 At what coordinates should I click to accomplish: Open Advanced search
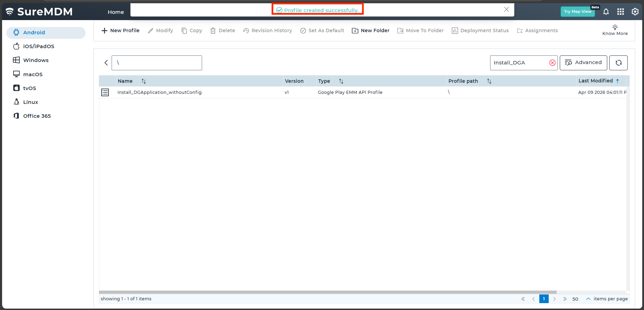pos(583,63)
